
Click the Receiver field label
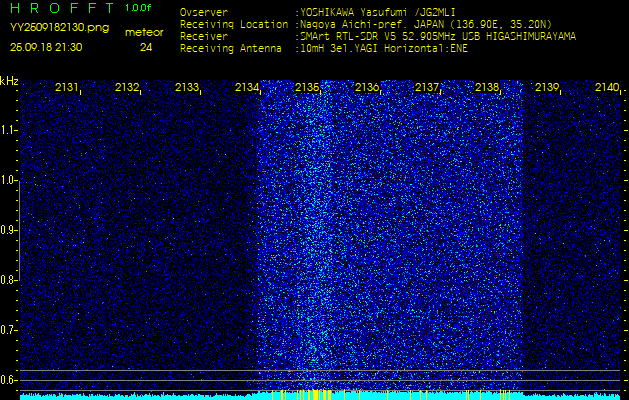204,37
